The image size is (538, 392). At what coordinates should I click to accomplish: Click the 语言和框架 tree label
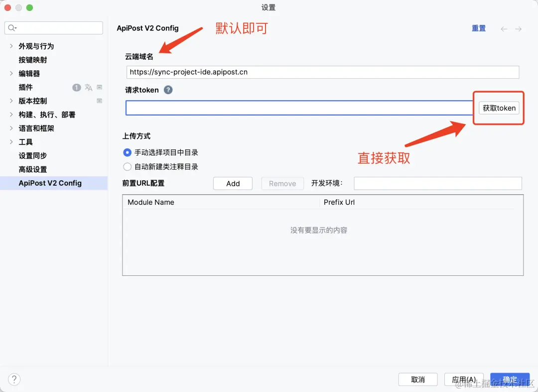point(36,129)
